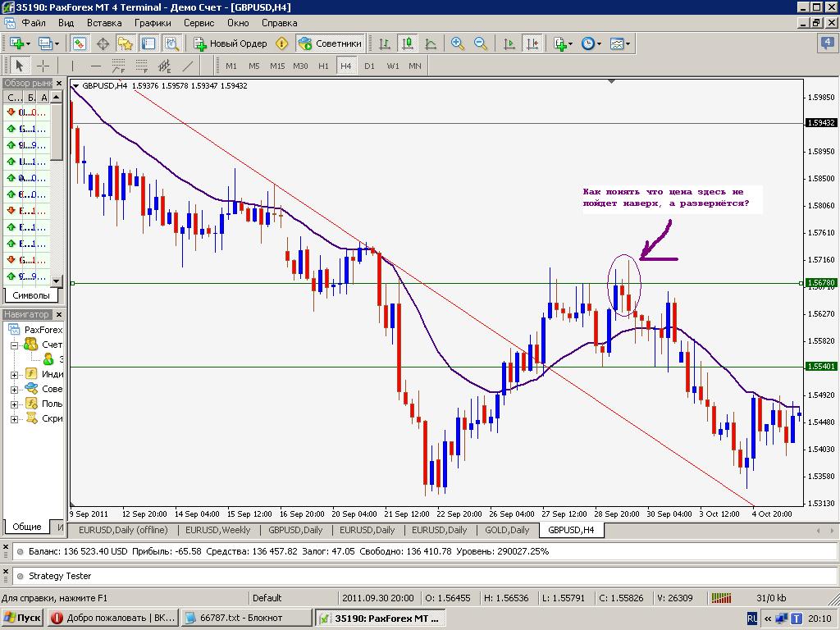This screenshot has width=840, height=630.
Task: Open the Сервис menu
Action: click(199, 23)
